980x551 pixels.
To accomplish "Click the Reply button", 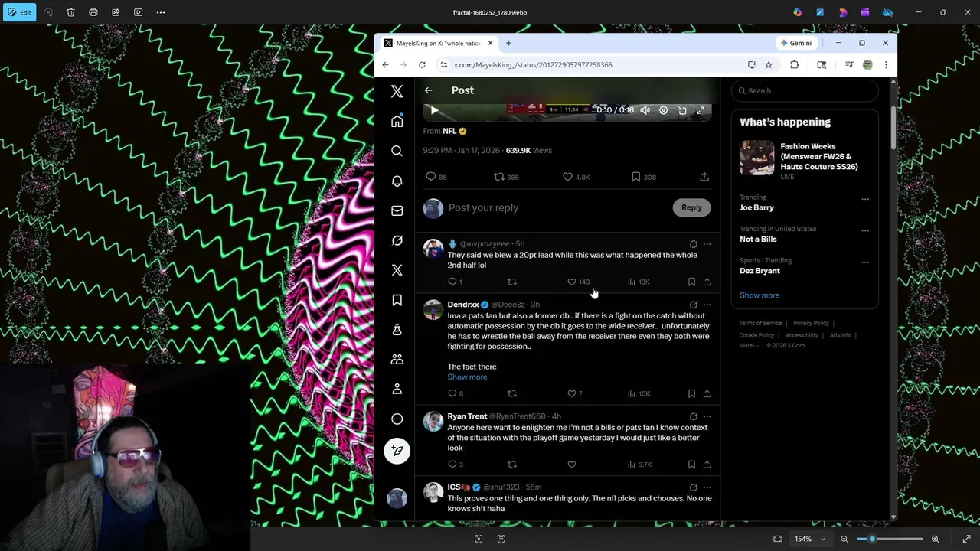I will (691, 207).
